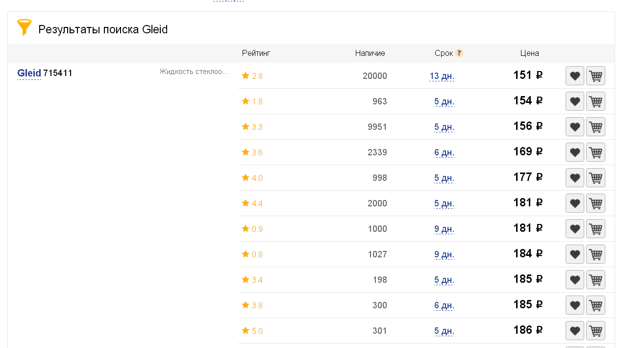Click the price 169 ₽
The image size is (644, 348).
click(x=528, y=152)
